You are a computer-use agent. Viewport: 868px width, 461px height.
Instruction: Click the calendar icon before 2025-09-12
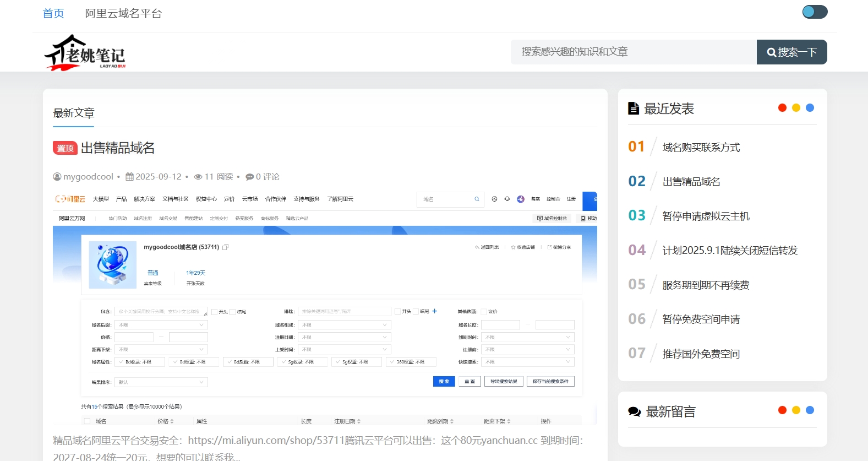129,177
